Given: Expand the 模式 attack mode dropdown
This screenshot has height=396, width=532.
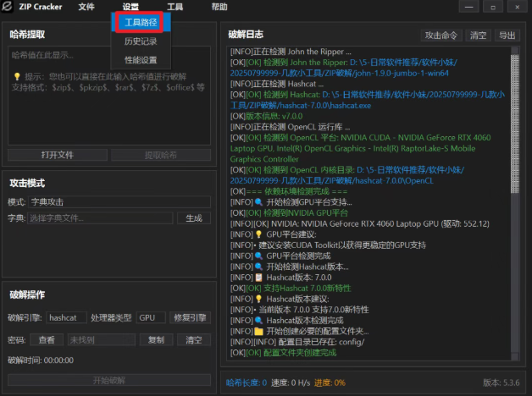Looking at the screenshot, I should tap(119, 202).
